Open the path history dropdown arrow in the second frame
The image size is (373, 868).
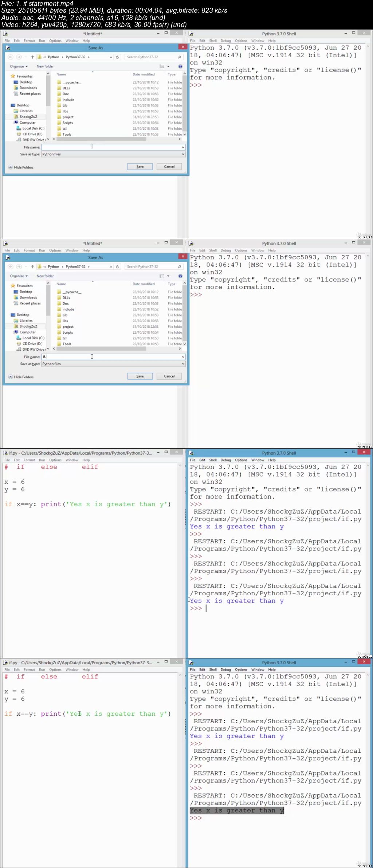[111, 266]
